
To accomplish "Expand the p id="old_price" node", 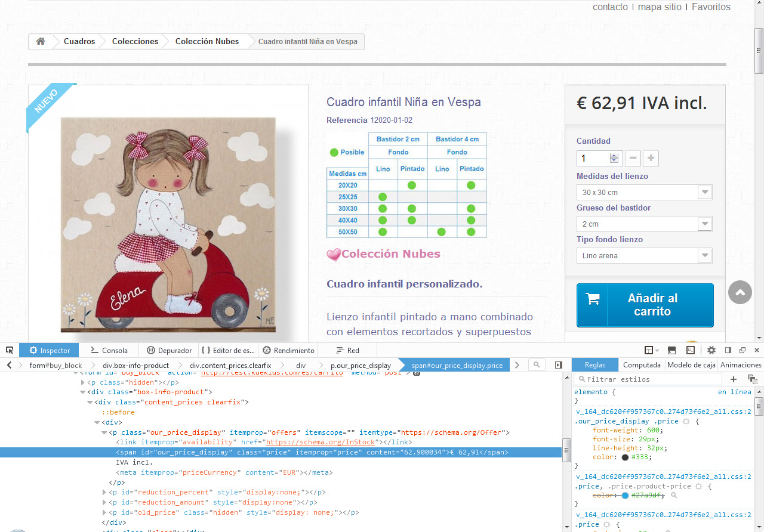I will pos(104,512).
